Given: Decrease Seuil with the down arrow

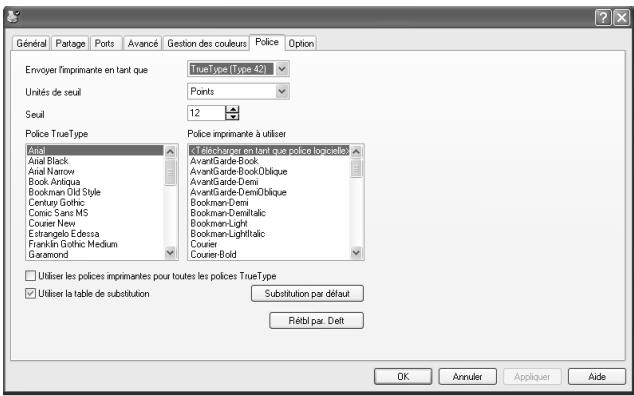Looking at the screenshot, I should coord(232,116).
